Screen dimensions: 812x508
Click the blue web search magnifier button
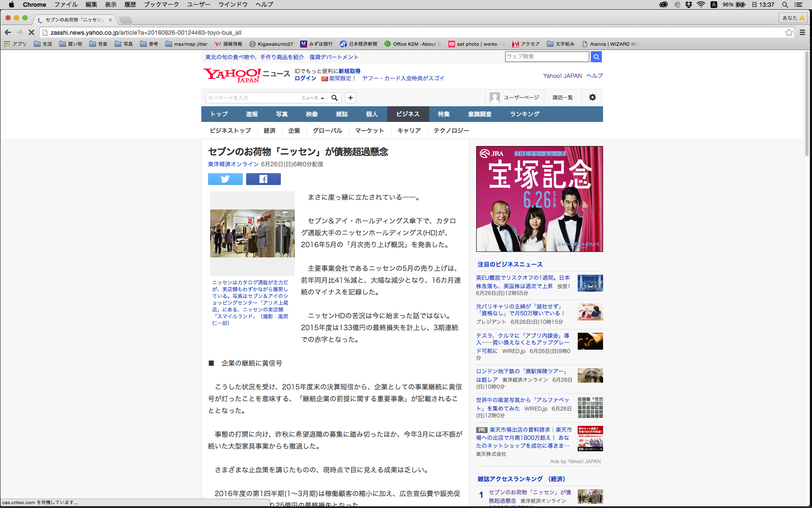(596, 57)
